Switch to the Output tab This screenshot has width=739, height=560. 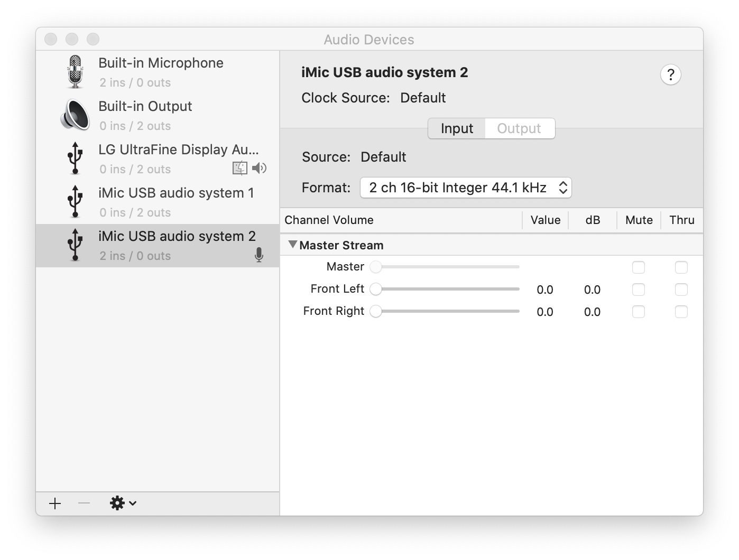point(520,128)
